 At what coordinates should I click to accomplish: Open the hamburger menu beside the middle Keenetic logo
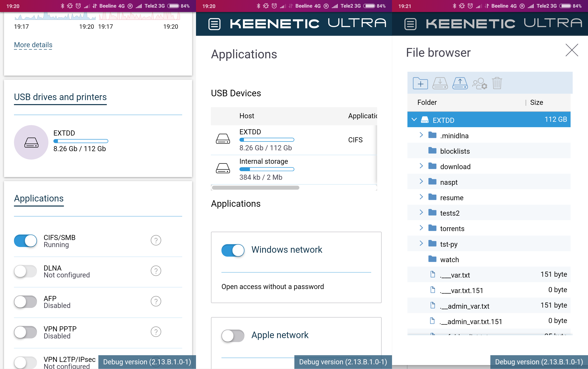click(x=214, y=24)
